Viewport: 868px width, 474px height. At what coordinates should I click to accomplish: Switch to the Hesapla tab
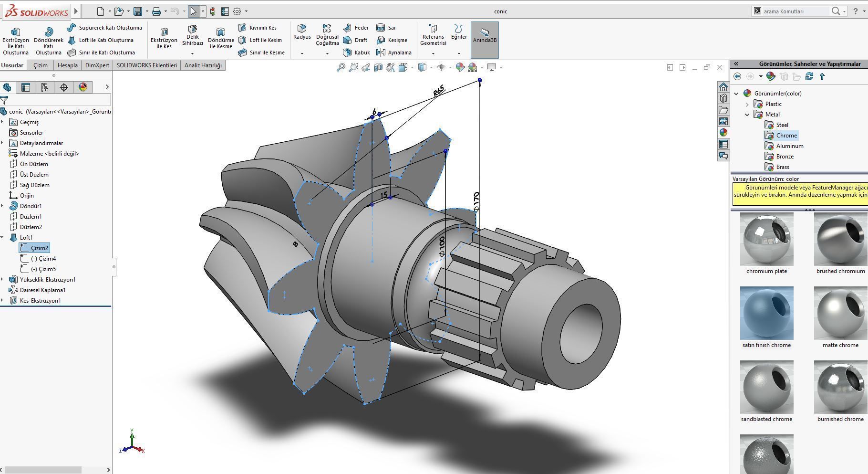point(67,65)
